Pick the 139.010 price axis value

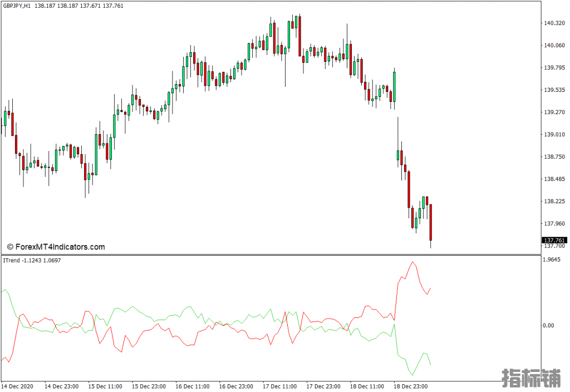coord(554,135)
